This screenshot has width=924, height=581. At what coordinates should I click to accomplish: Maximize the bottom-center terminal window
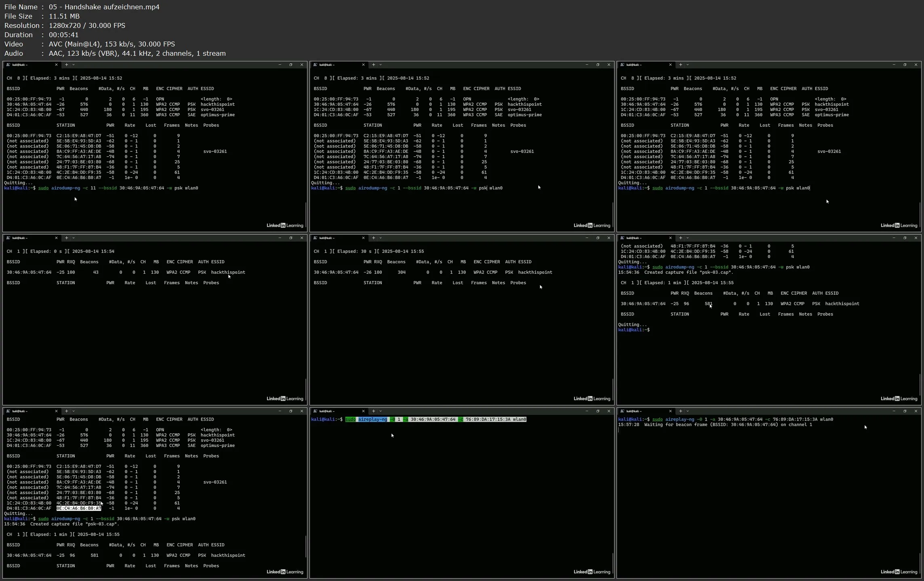[598, 411]
